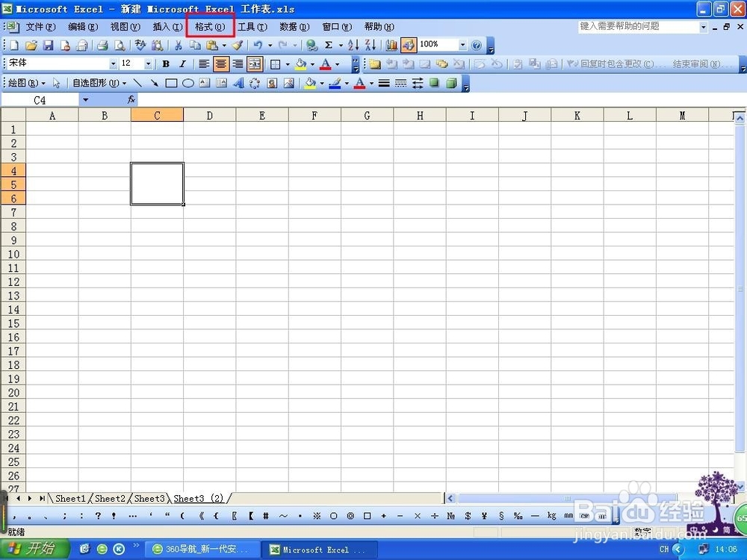
Task: Open the font size dropdown
Action: [148, 63]
